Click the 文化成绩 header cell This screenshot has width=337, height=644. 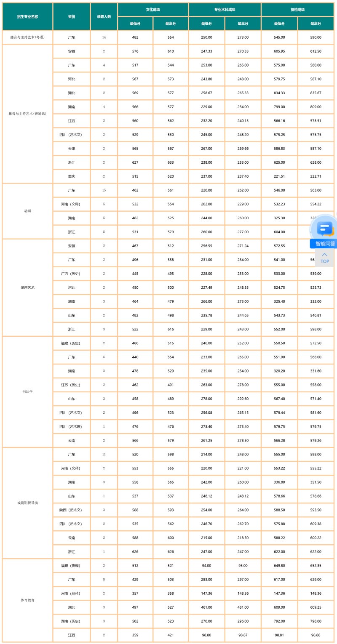(153, 9)
